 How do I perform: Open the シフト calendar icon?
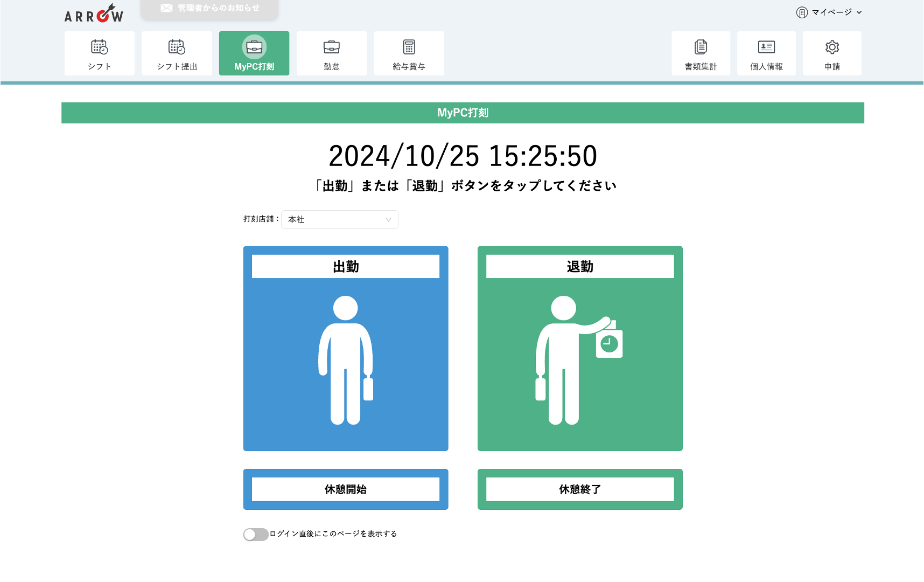(99, 47)
